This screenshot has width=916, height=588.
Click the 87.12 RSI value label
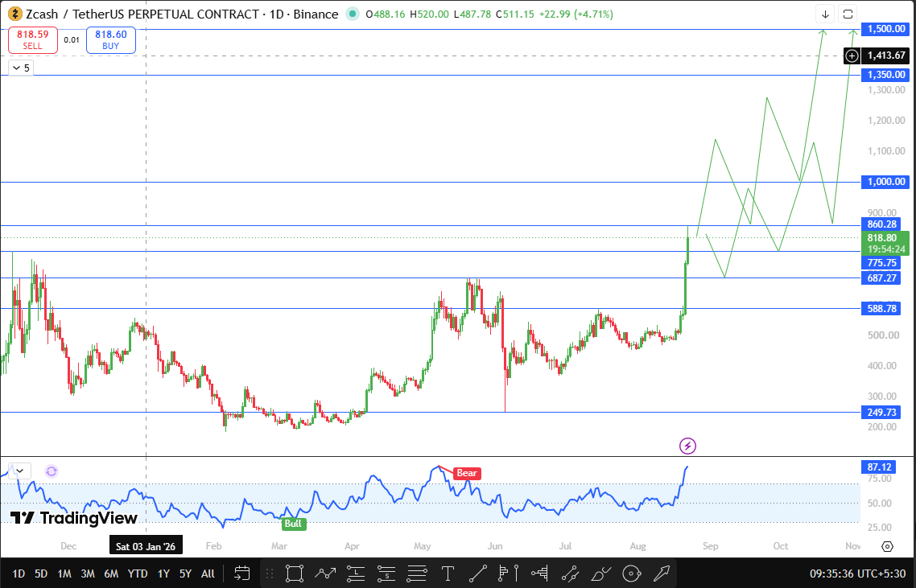tap(879, 467)
